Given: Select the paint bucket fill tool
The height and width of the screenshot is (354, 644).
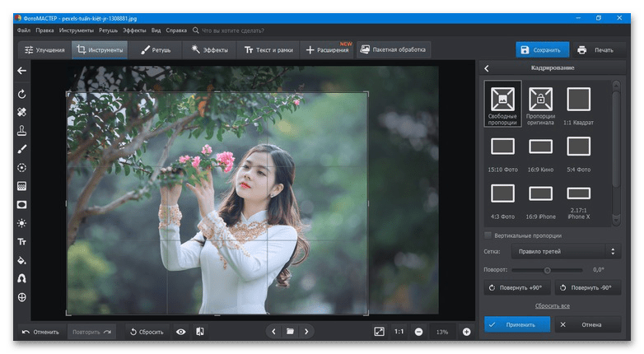Looking at the screenshot, I should [21, 260].
